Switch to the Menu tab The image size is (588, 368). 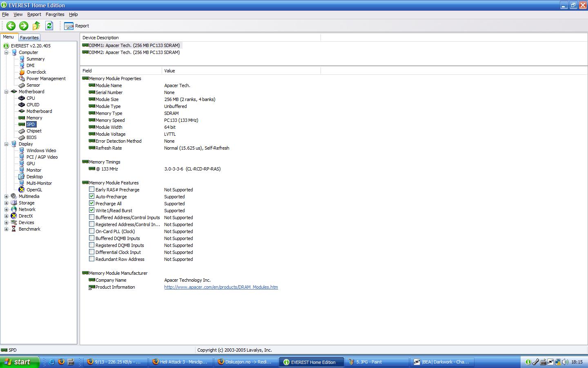coord(9,37)
